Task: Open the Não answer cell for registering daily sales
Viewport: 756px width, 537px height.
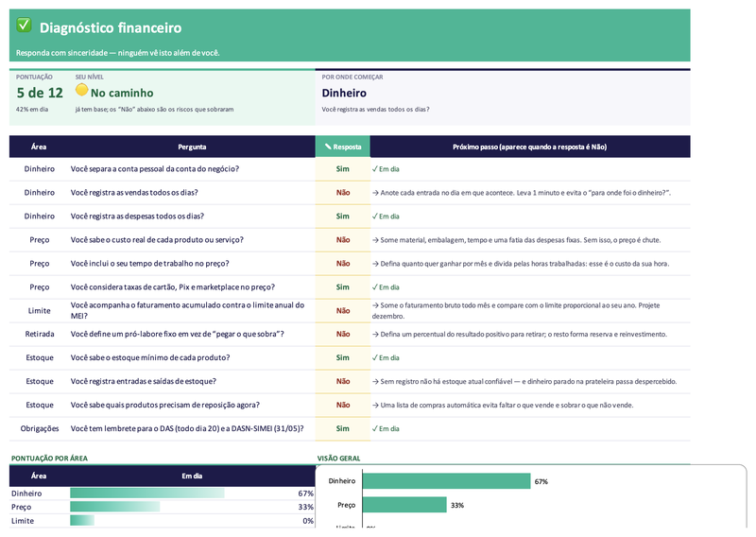Action: coord(342,193)
